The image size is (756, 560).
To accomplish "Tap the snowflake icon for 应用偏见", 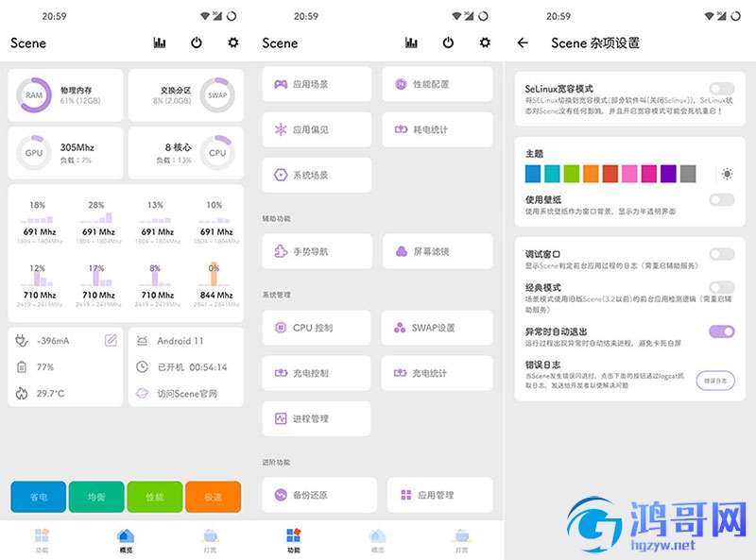I will (281, 129).
